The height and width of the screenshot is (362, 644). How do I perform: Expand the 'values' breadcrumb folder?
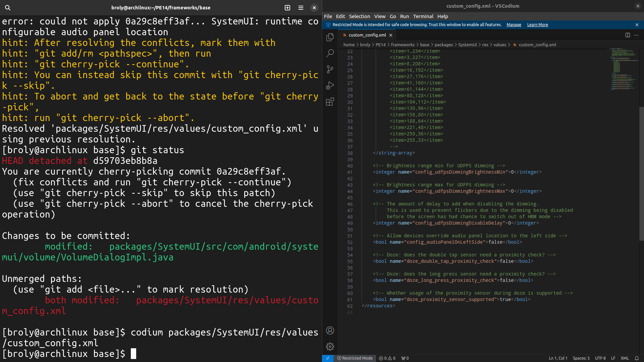[500, 45]
